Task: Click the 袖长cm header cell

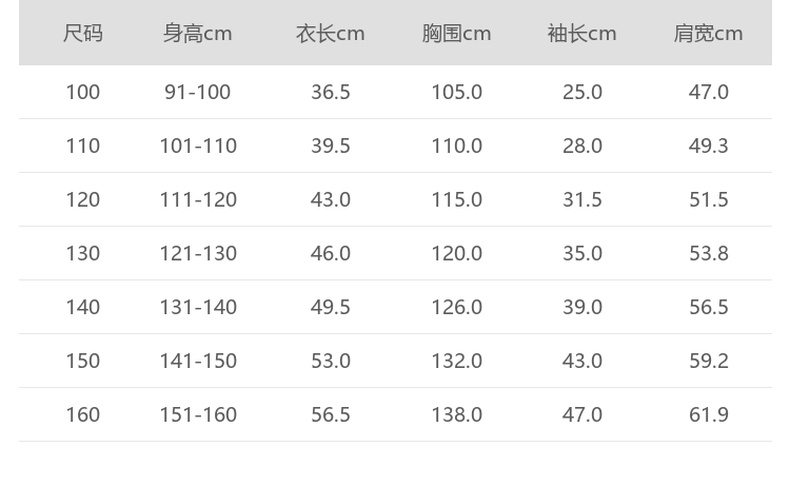Action: tap(582, 33)
